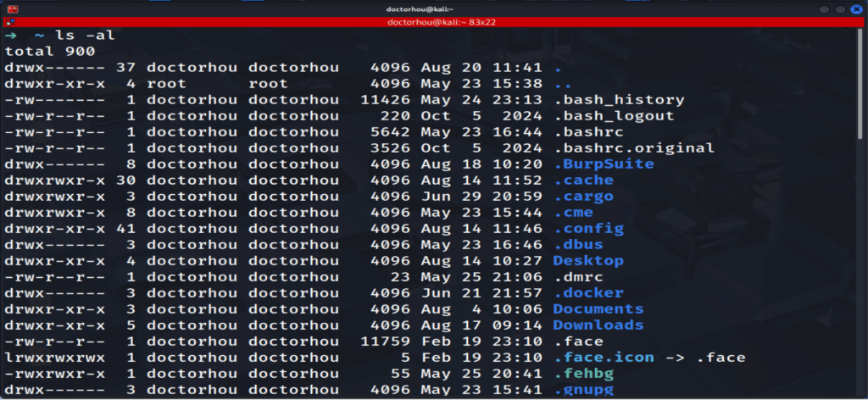Select the .docker directory name
868x400 pixels.
(x=589, y=292)
